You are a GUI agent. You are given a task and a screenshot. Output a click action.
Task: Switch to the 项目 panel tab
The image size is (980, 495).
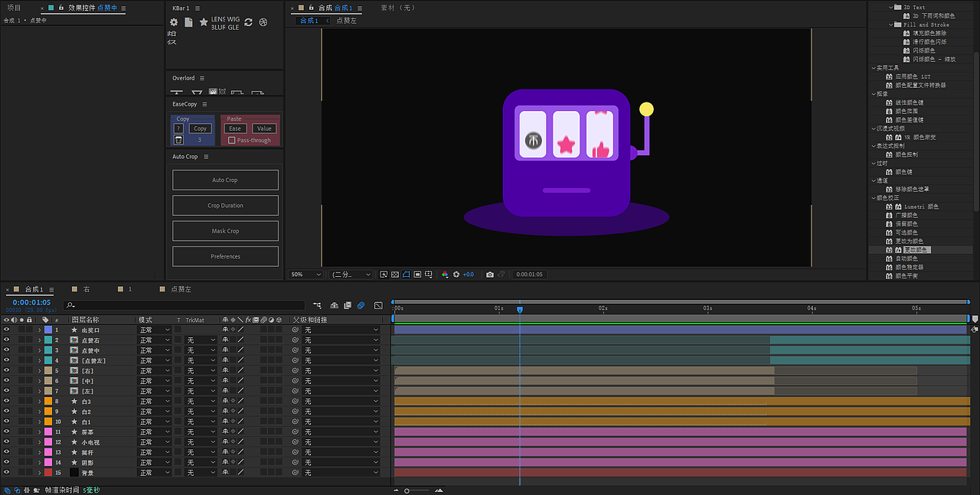tap(14, 8)
